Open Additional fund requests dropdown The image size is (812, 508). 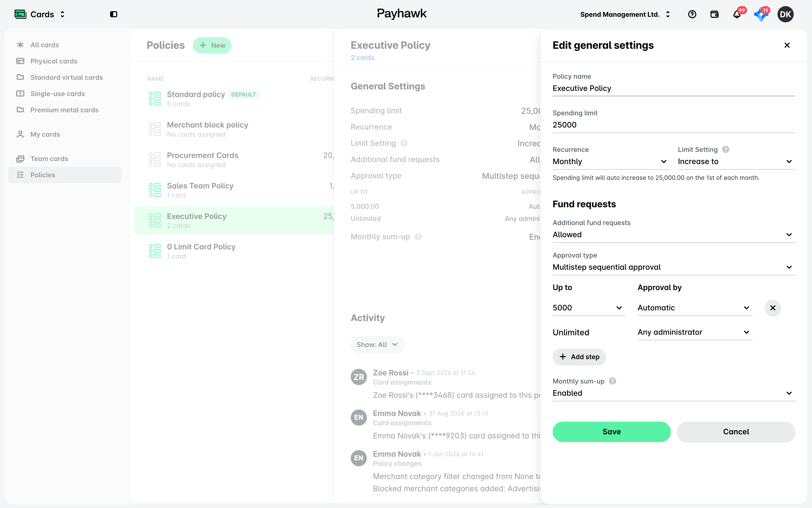(x=673, y=235)
